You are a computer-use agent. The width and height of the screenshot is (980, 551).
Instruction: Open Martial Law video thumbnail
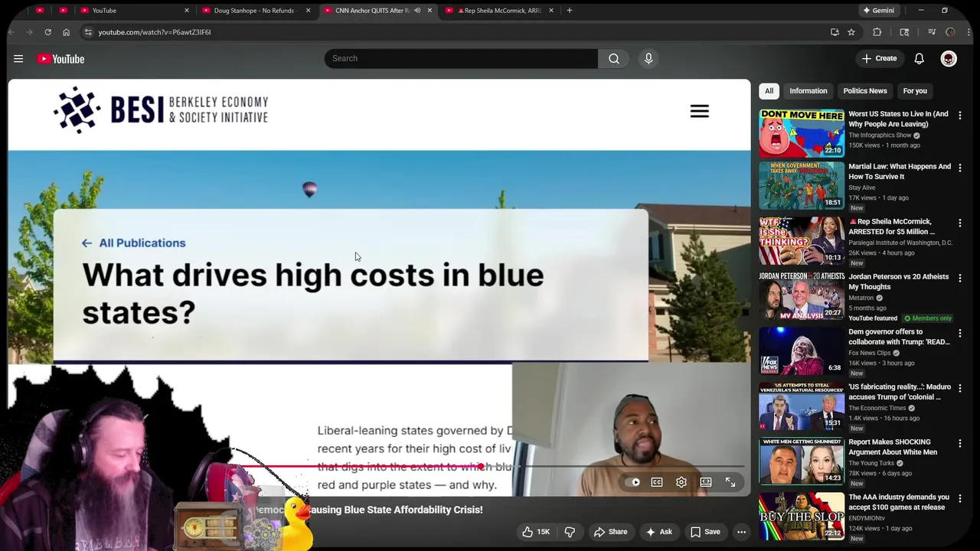point(802,185)
